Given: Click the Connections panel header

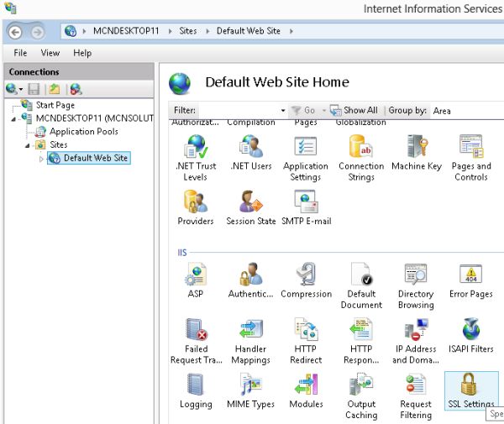Looking at the screenshot, I should pyautogui.click(x=79, y=72).
